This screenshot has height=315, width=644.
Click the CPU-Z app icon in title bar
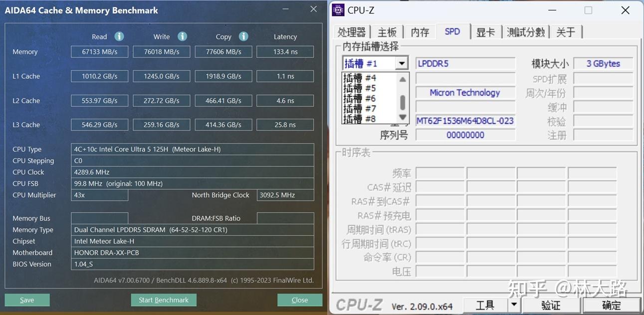pos(338,10)
